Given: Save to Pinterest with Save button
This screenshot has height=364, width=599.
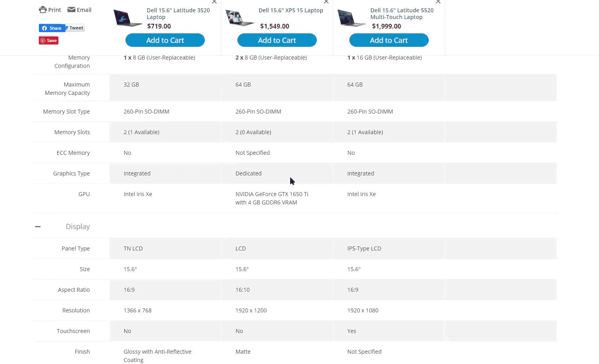Looking at the screenshot, I should pos(49,40).
